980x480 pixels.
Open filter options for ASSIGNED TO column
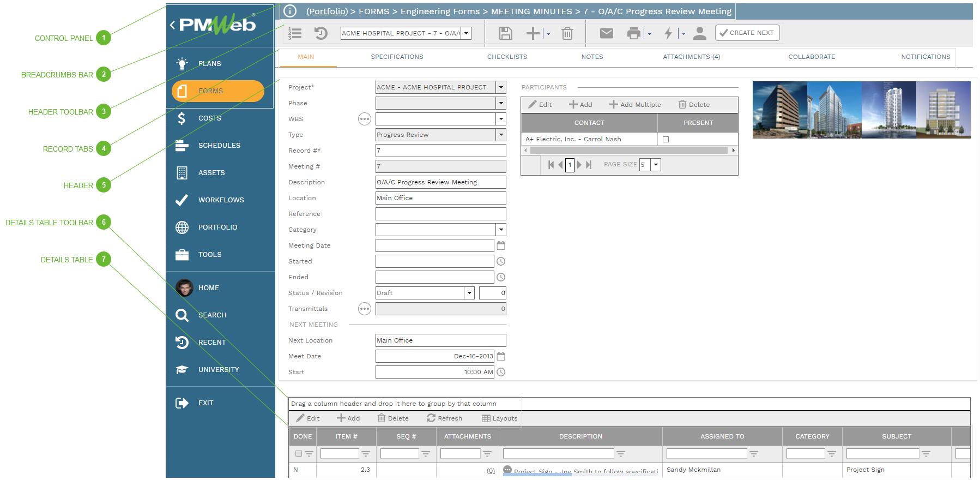pyautogui.click(x=754, y=454)
